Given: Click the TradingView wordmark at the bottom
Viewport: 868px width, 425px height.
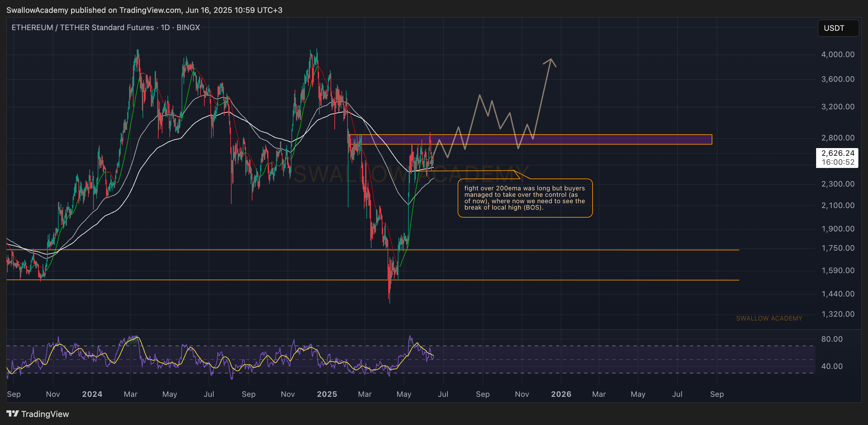Looking at the screenshot, I should [x=45, y=414].
